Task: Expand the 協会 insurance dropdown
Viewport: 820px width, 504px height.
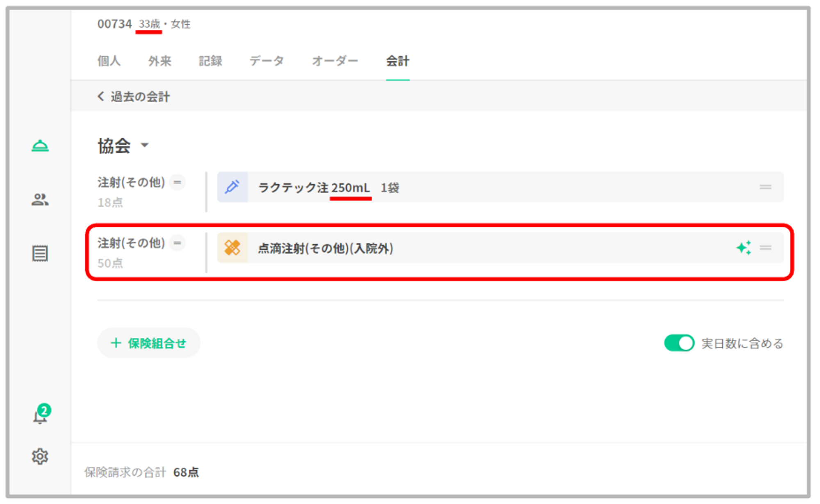Action: click(x=144, y=145)
